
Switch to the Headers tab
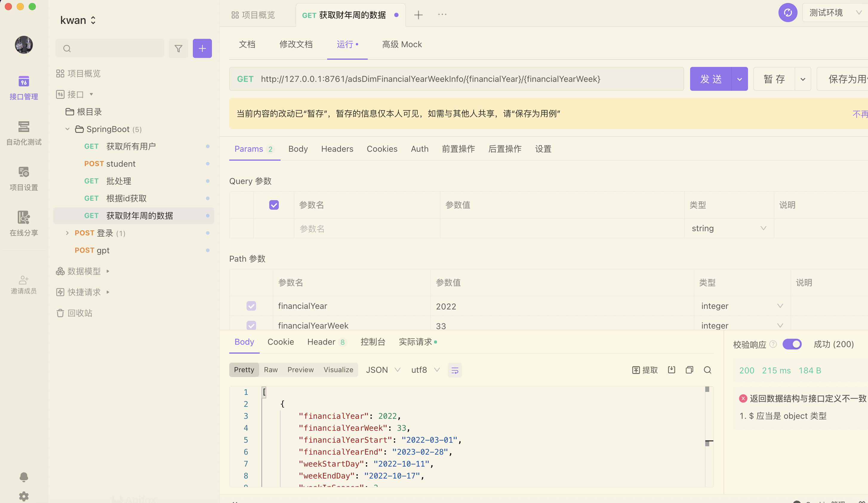337,149
